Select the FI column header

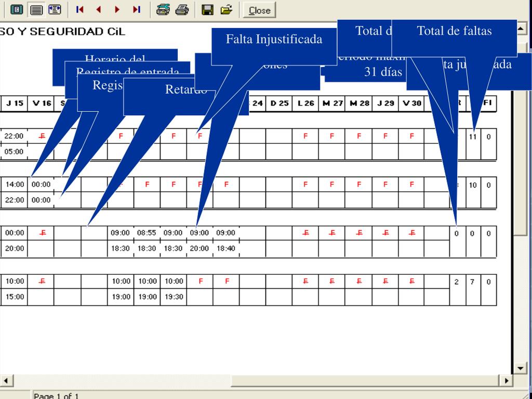488,102
